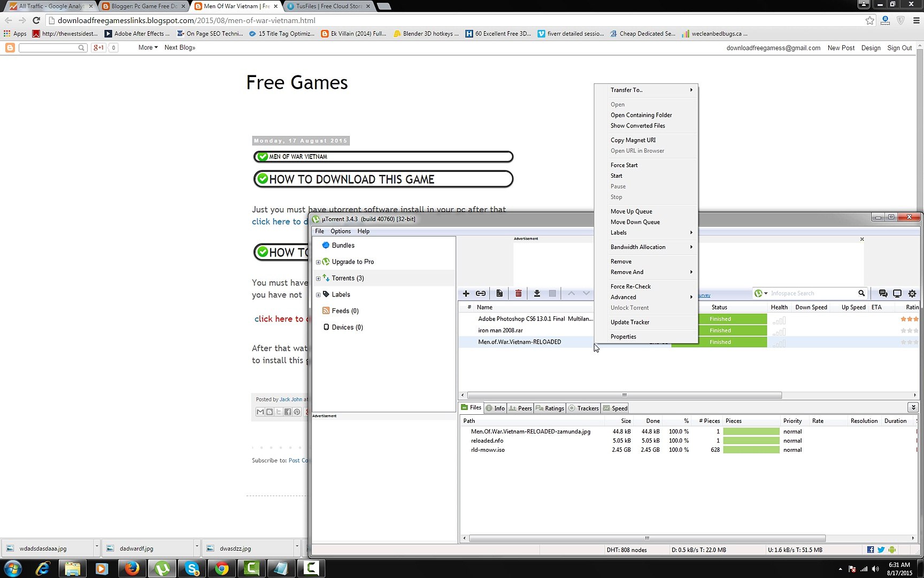Screen dimensions: 924x578
Task: Open the Speed tab
Action: click(x=615, y=408)
